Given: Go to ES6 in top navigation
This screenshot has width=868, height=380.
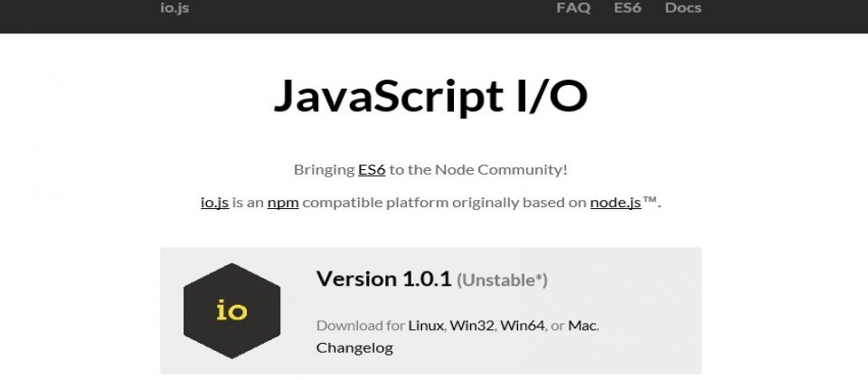Looking at the screenshot, I should 627,8.
